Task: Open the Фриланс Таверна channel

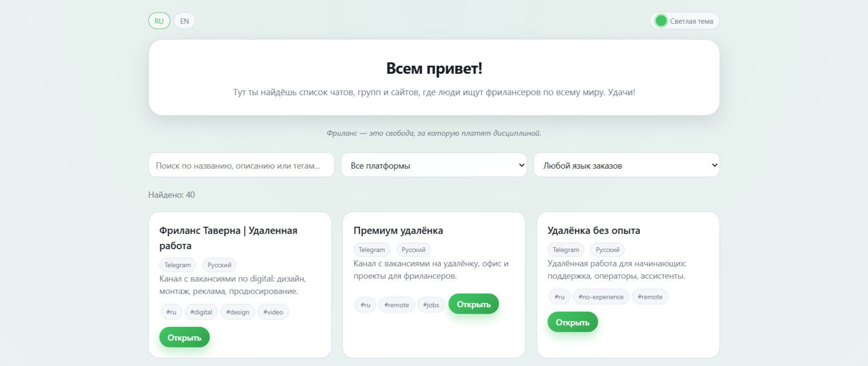Action: (x=184, y=337)
